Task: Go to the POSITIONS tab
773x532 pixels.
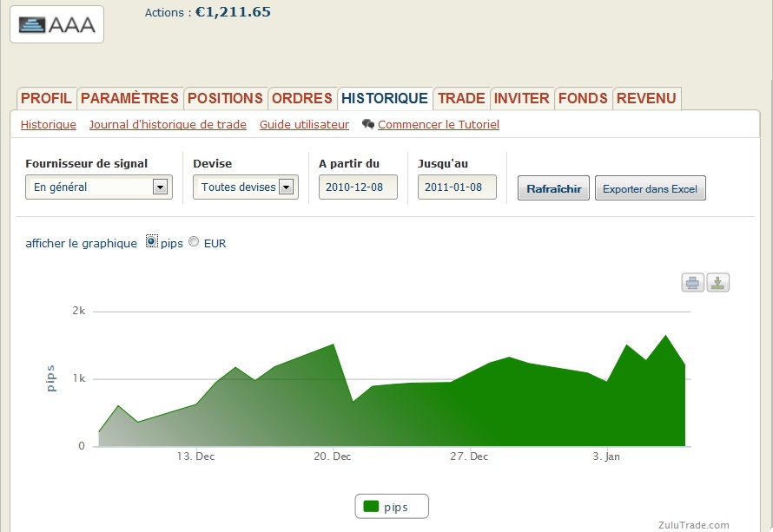Action: (225, 98)
